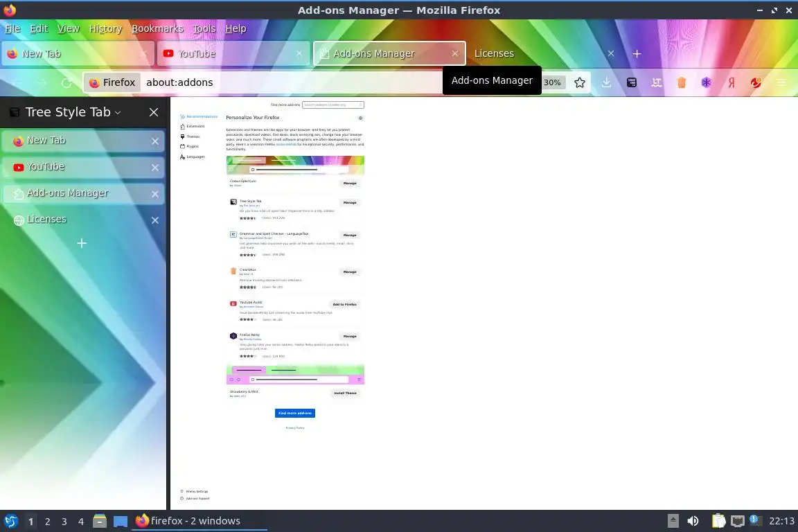Select YouTube in the sidebar tree
Viewport: 798px width, 532px height.
pyautogui.click(x=83, y=167)
